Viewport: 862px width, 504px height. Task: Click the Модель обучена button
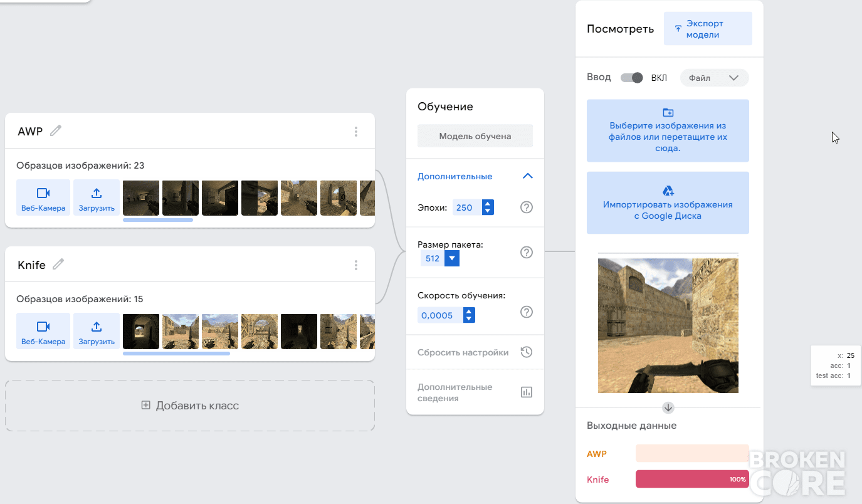pyautogui.click(x=475, y=136)
